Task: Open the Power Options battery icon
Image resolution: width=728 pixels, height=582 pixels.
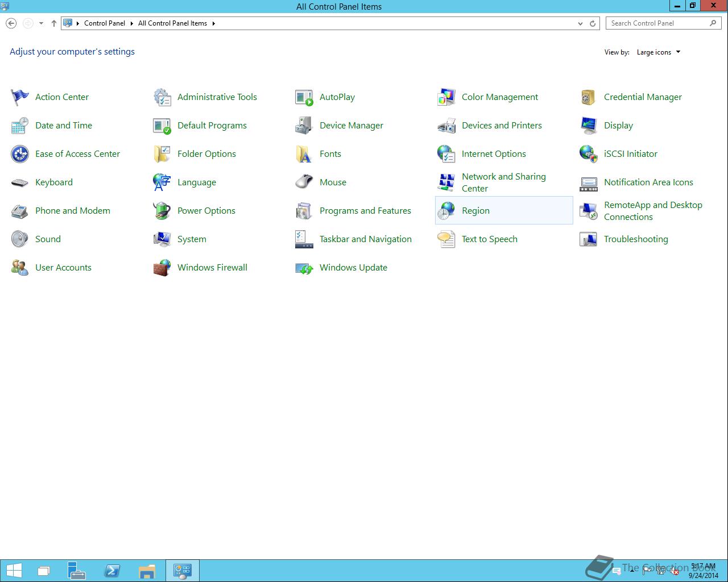Action: tap(162, 211)
